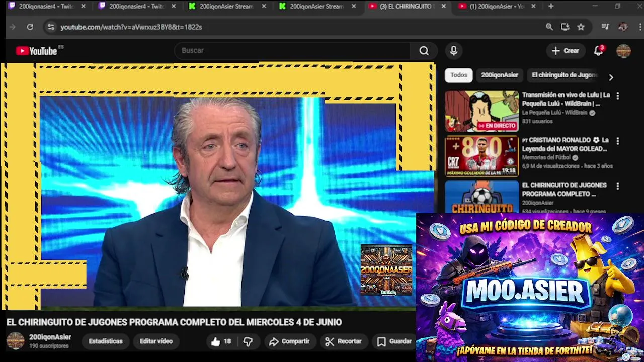Open the Lulu live stream thumbnail
The width and height of the screenshot is (644, 362).
tap(481, 111)
